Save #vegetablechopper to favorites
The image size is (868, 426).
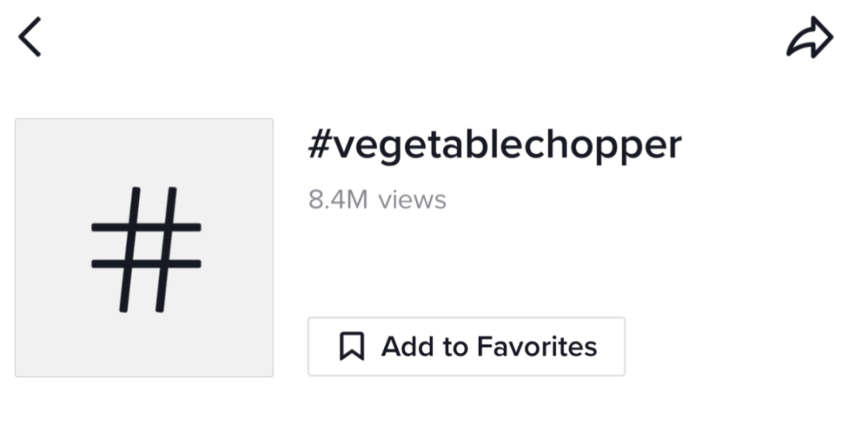click(466, 346)
